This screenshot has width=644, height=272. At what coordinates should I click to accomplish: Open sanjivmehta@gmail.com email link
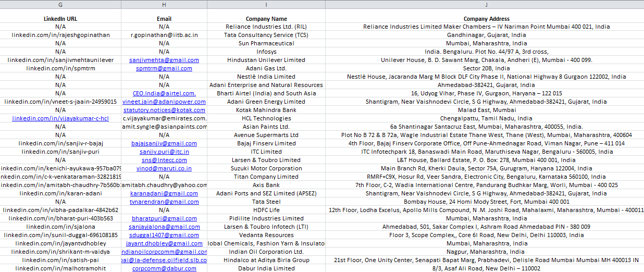point(164,60)
